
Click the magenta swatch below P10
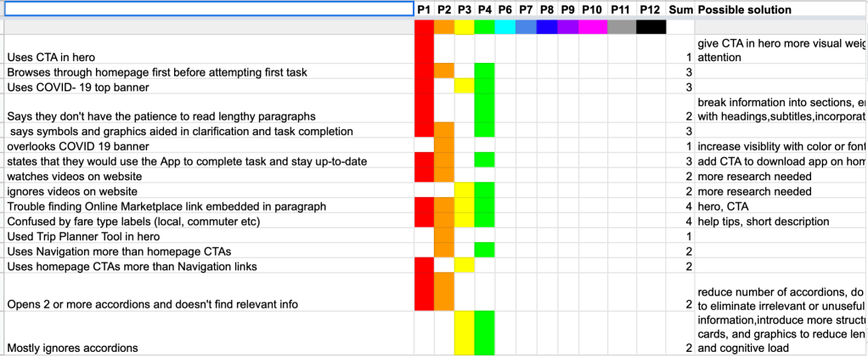click(593, 26)
